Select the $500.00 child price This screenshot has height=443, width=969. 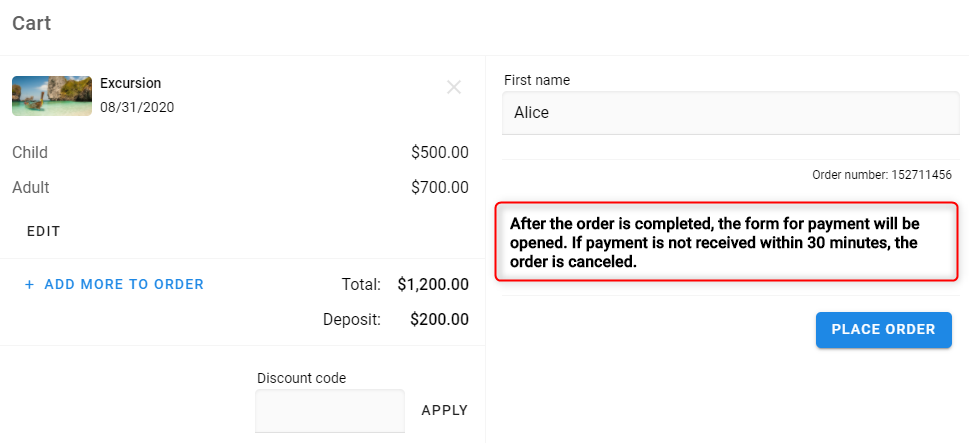click(x=439, y=153)
